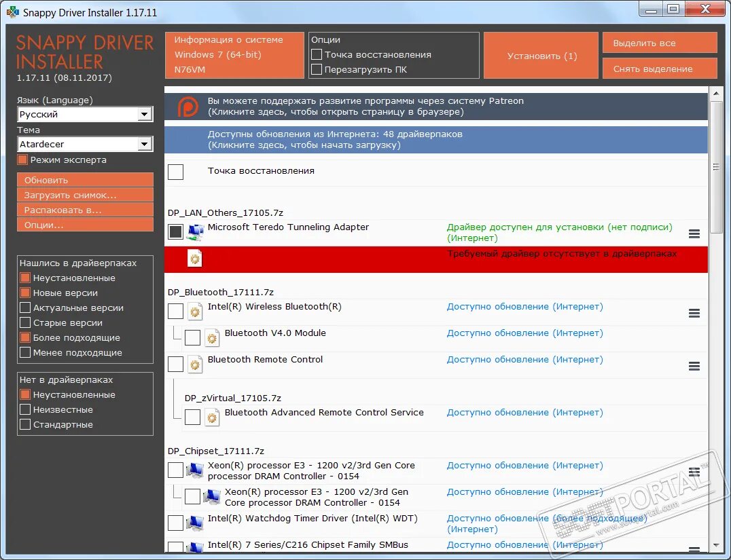
Task: Uncheck the Microsoft Teredo Tunneling Adapter driver
Action: point(176,232)
